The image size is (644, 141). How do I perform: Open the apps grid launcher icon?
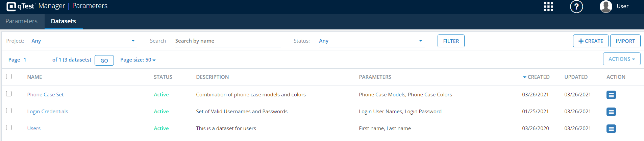[x=548, y=6]
